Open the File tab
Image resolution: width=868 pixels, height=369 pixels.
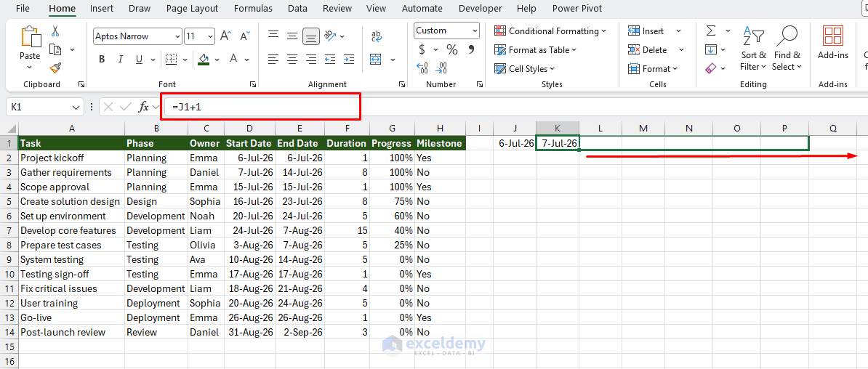23,8
